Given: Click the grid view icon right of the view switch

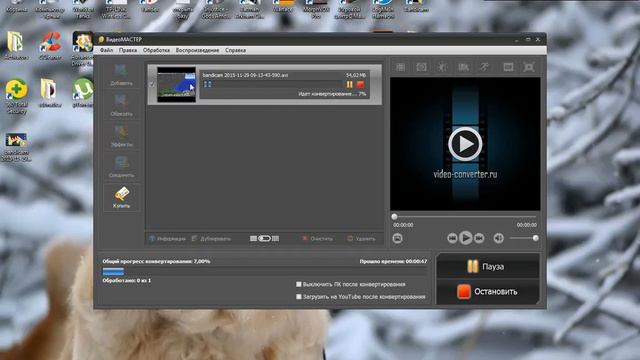Looking at the screenshot, I should coord(276,238).
